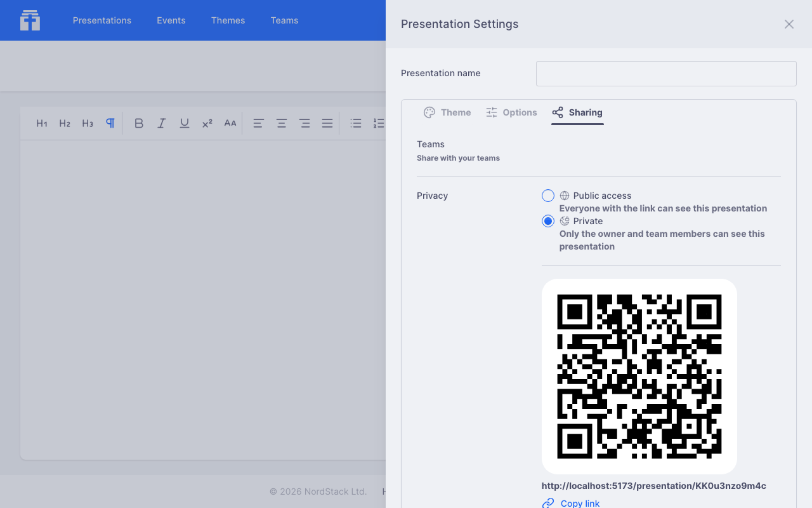The height and width of the screenshot is (508, 812).
Task: Select the Sharing tab
Action: point(577,112)
